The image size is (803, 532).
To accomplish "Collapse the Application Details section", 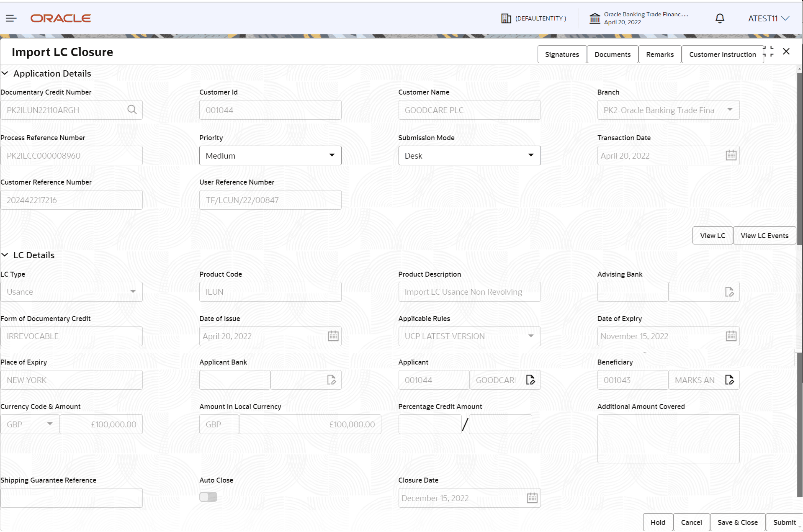I will (5, 73).
